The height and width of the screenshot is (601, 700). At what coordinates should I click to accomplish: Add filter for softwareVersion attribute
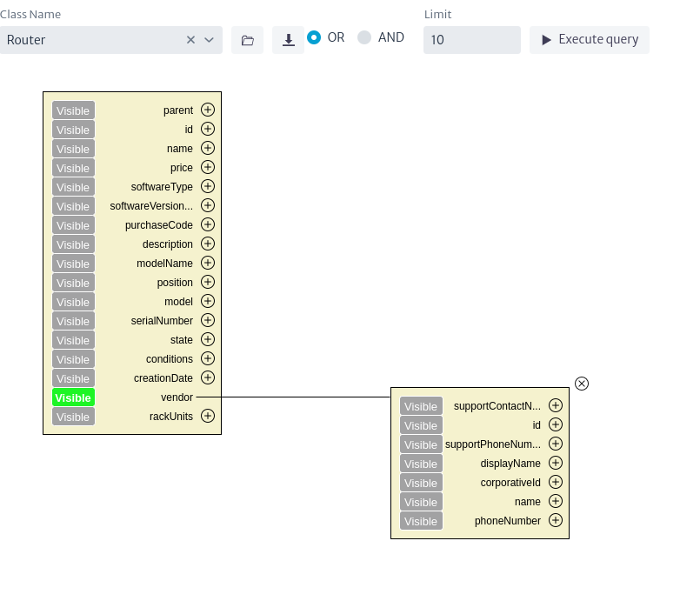coord(208,205)
